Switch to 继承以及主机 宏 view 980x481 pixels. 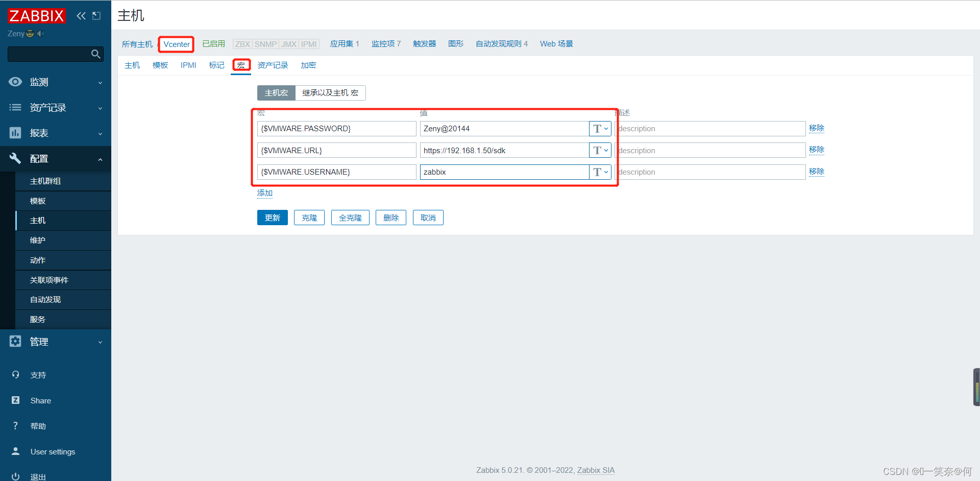[x=330, y=93]
